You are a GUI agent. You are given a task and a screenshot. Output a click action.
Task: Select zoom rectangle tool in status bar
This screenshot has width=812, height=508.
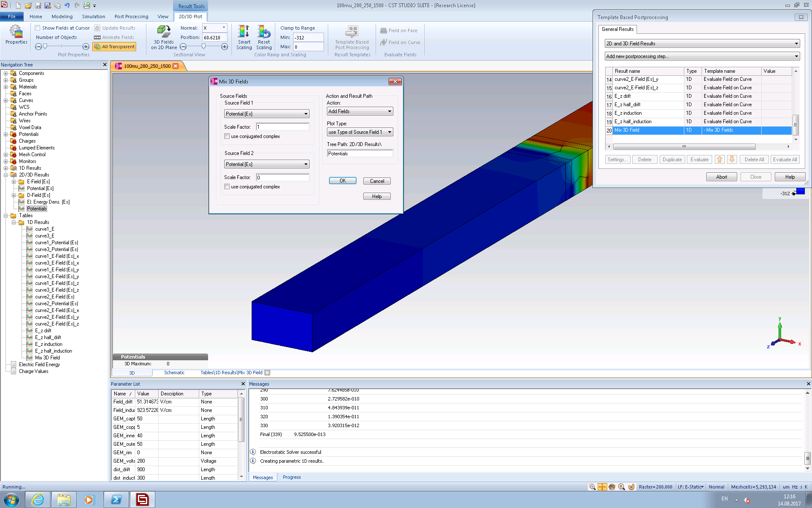pos(593,487)
